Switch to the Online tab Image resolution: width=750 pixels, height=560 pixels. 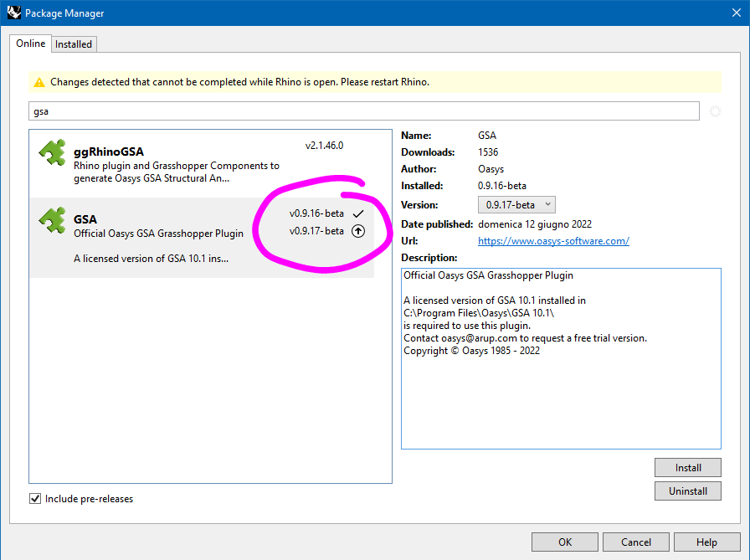pos(31,44)
